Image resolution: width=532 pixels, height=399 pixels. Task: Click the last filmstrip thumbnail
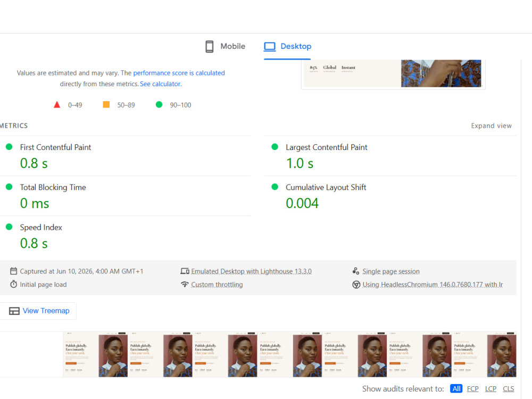[484, 354]
